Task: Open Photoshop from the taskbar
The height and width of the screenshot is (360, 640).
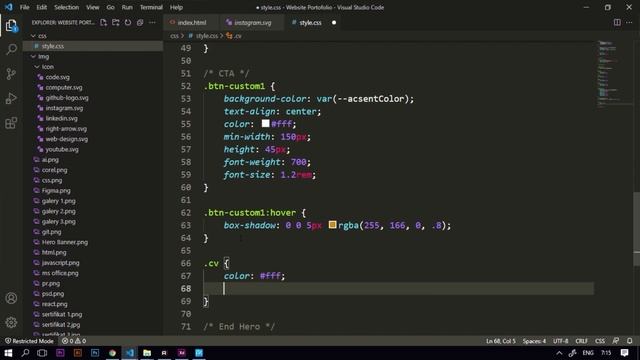Action: tap(95, 353)
